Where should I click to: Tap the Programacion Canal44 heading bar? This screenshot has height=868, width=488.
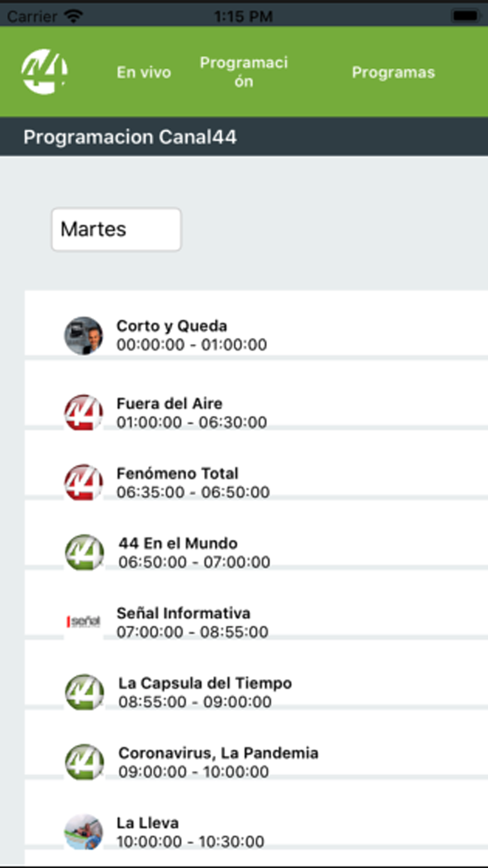click(x=244, y=137)
